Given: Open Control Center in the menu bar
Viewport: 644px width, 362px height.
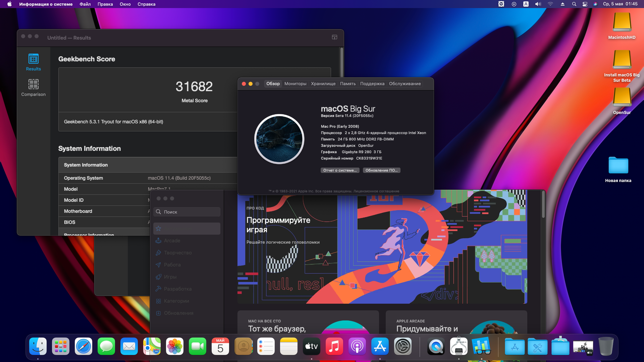Looking at the screenshot, I should (x=585, y=4).
